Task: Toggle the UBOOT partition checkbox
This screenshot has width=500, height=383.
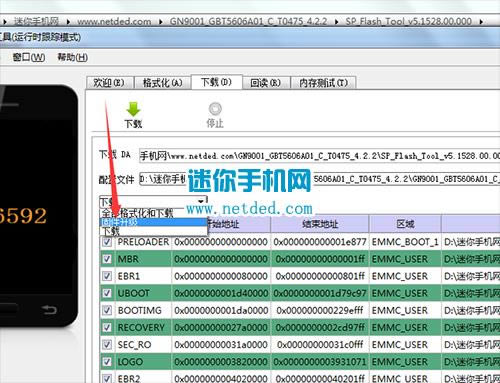Action: point(107,293)
